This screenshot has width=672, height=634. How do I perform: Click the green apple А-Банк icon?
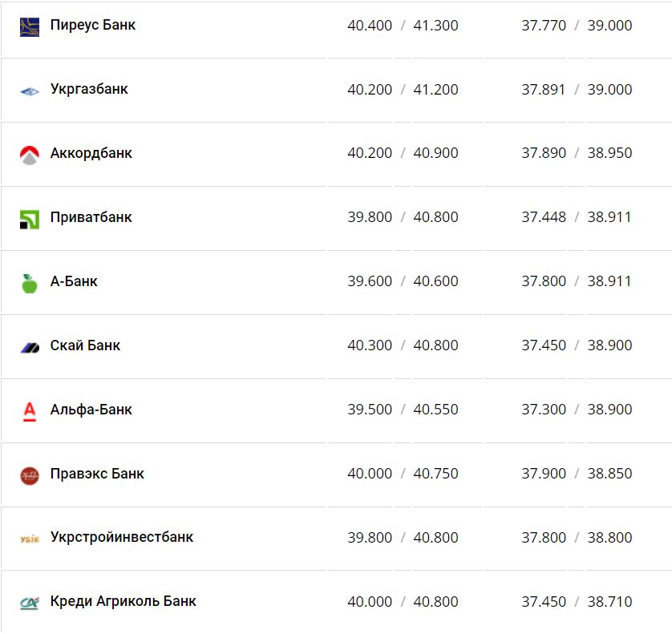pos(30,283)
